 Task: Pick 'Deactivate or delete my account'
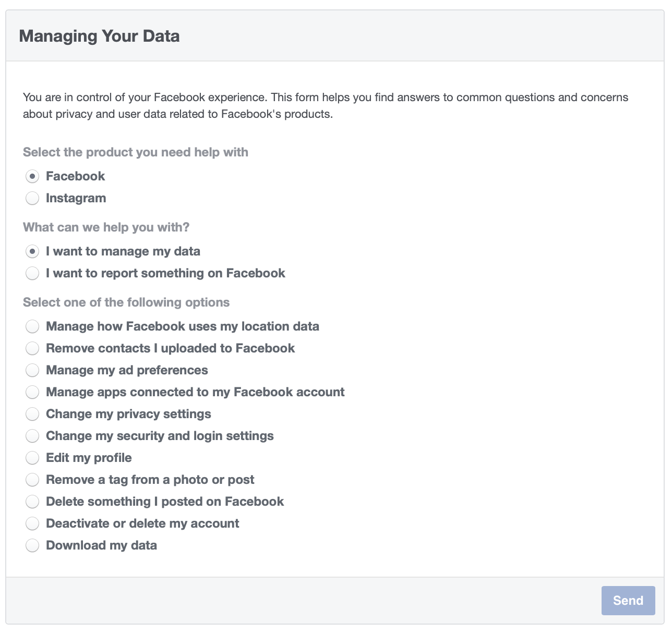[32, 523]
